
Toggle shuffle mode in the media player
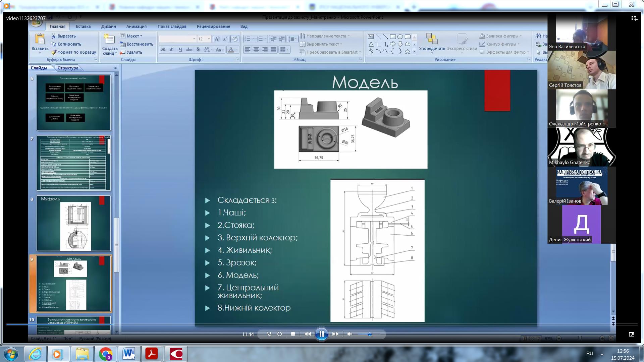pyautogui.click(x=269, y=334)
